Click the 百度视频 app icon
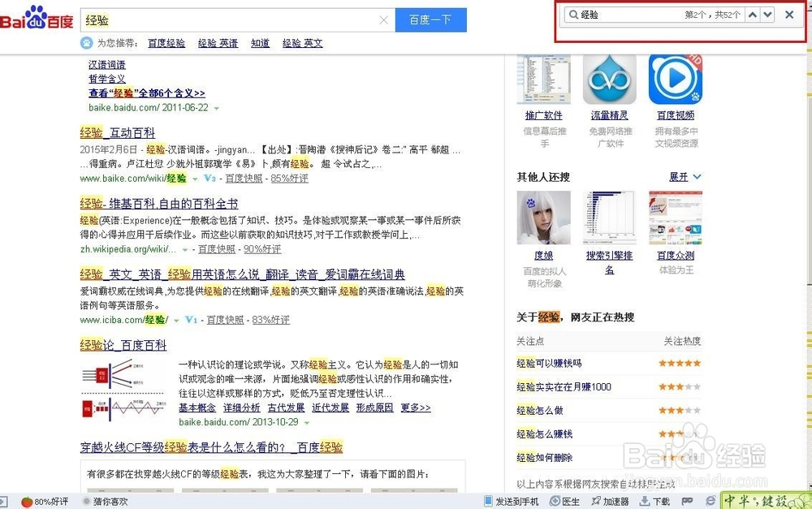This screenshot has width=812, height=509. [x=675, y=79]
